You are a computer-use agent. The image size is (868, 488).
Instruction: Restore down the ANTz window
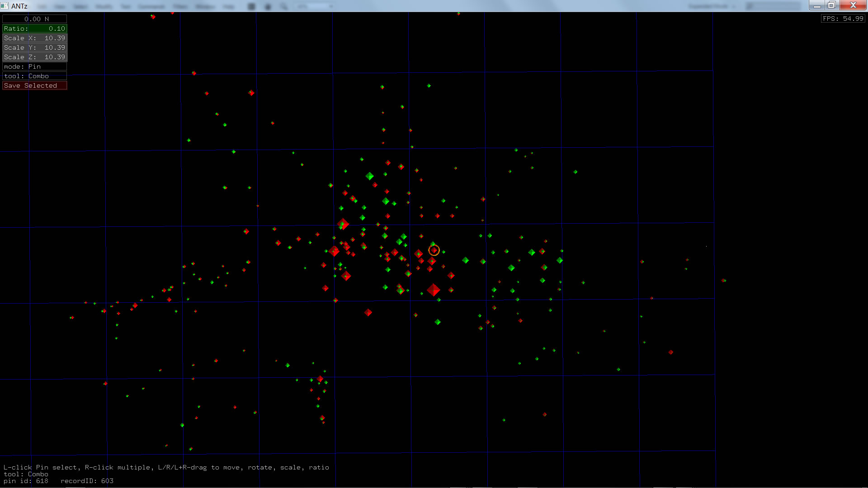831,5
